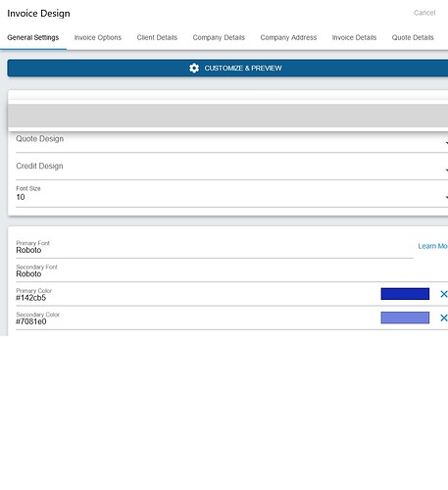
Task: Open the Company Details tab
Action: [219, 37]
